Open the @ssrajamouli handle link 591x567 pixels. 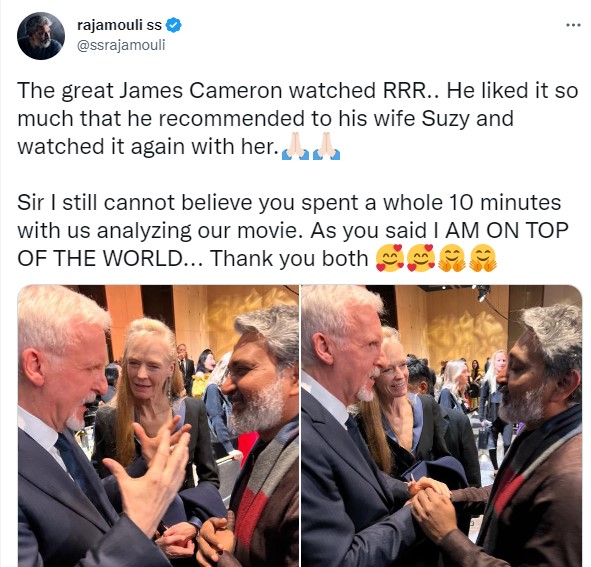121,45
